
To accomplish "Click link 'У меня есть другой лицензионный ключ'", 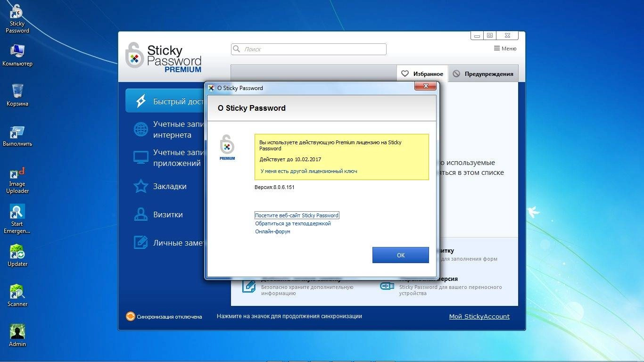I will click(x=309, y=171).
